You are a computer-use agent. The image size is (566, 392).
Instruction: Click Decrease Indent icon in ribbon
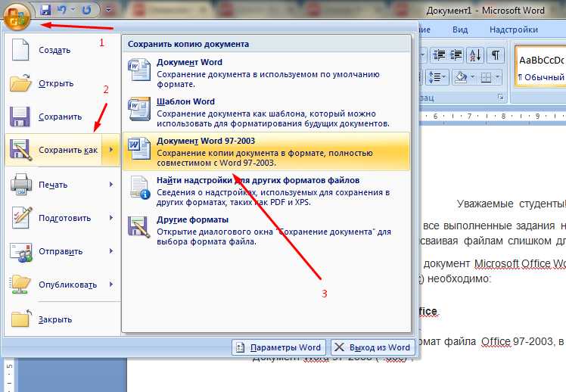pos(439,55)
